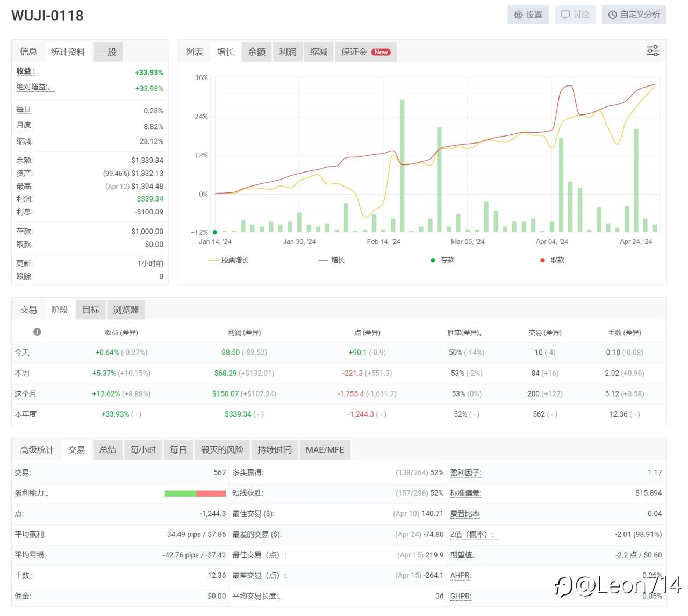Open 自定义分析 custom analysis
Viewport: 688px width, 616px height.
[634, 15]
